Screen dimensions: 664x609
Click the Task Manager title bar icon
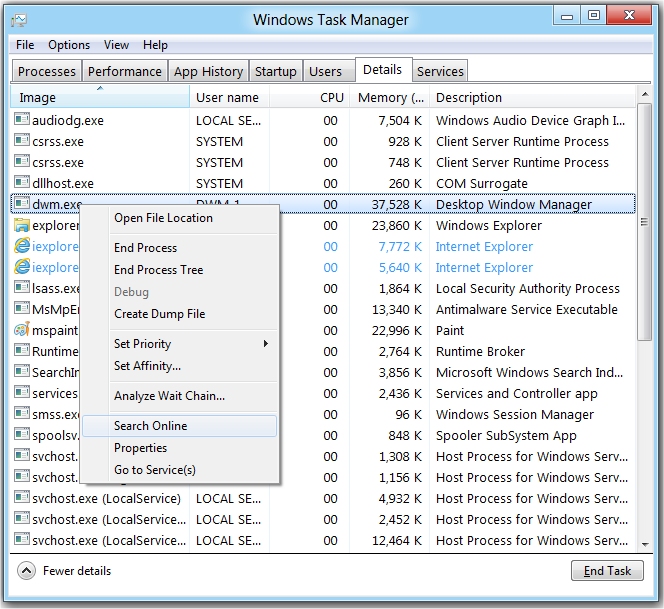tap(19, 20)
